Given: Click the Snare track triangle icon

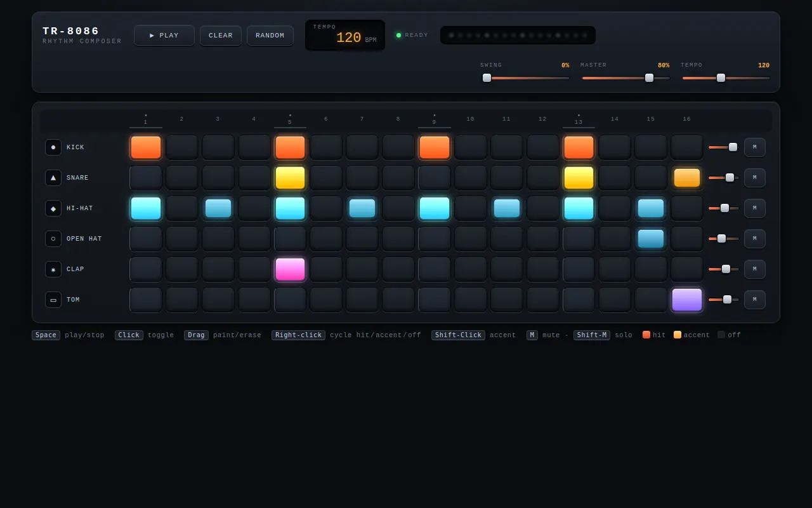Looking at the screenshot, I should 53,178.
